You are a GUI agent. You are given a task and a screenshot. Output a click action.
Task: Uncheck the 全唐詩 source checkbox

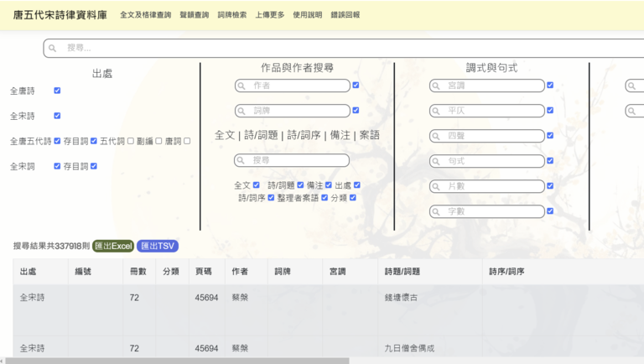coord(57,91)
